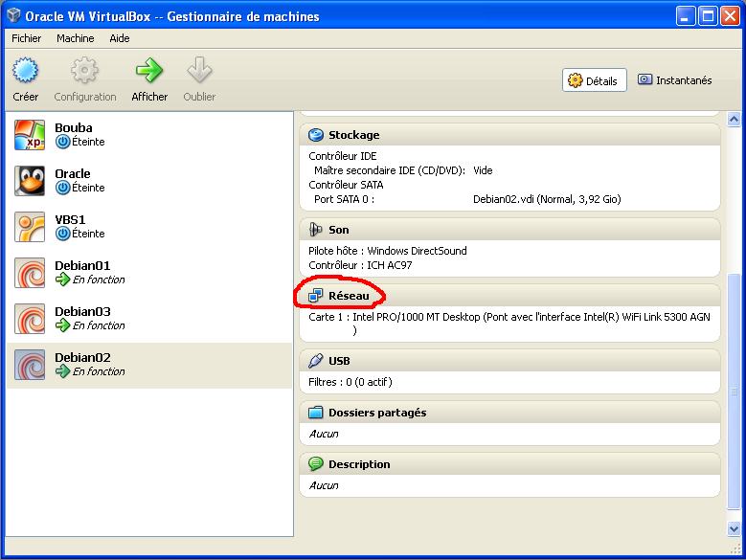Viewport: 746px width, 560px height.
Task: Click the details pane scrollbar thumb
Action: click(734, 392)
